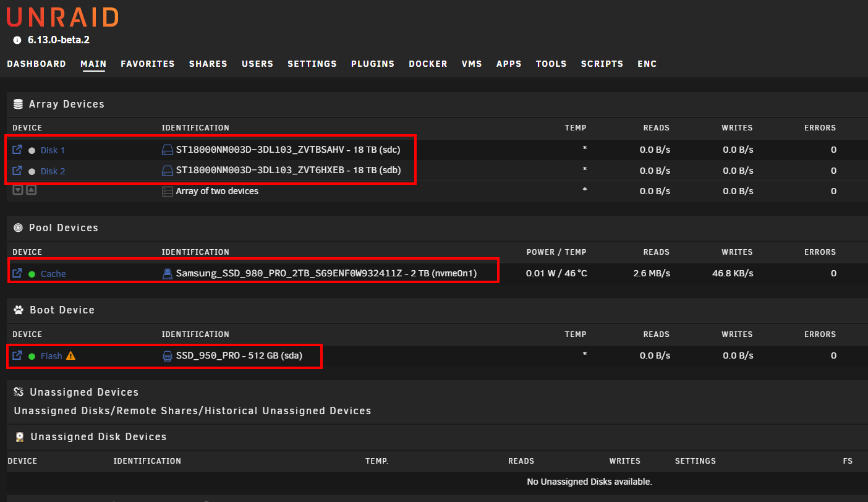Switch to the Users tab

pyautogui.click(x=257, y=64)
